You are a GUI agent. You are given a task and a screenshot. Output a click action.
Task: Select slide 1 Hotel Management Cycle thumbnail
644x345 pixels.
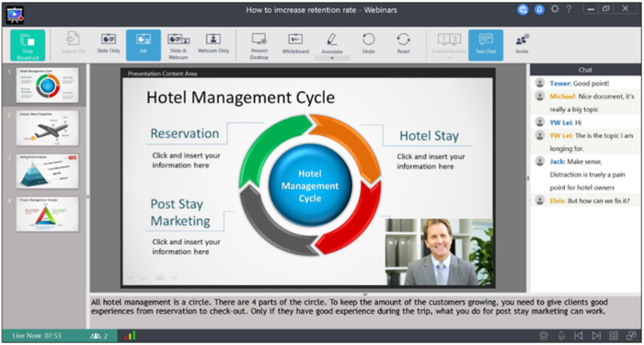[47, 85]
